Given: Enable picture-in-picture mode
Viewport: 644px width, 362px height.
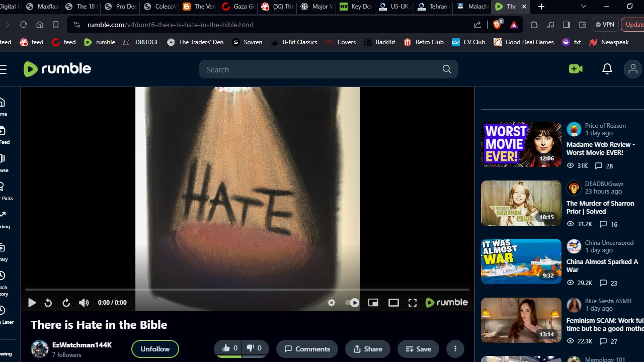Looking at the screenshot, I should [x=373, y=303].
